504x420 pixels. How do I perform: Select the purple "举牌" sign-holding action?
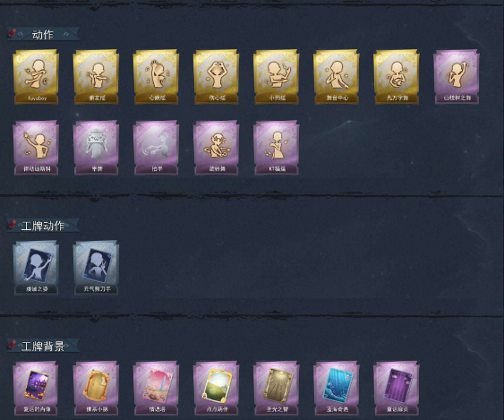tap(96, 148)
